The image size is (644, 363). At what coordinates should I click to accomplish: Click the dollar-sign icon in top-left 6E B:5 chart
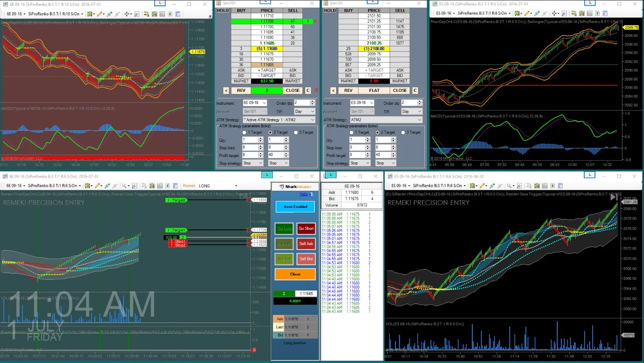click(170, 14)
